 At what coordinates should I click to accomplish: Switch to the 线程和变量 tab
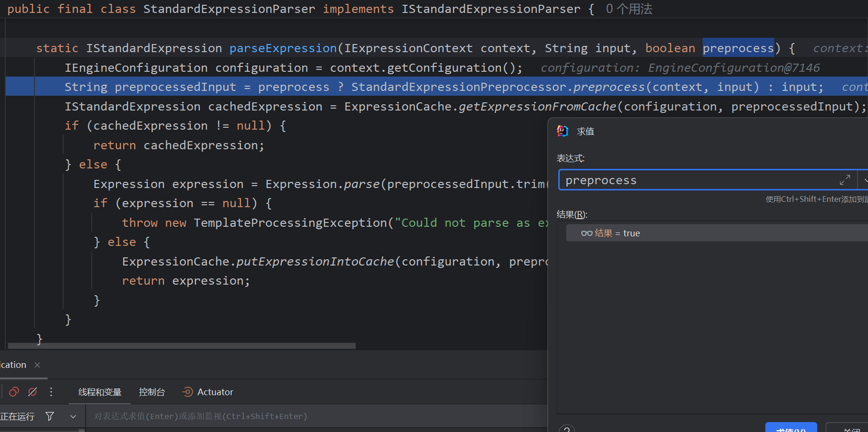(x=100, y=392)
